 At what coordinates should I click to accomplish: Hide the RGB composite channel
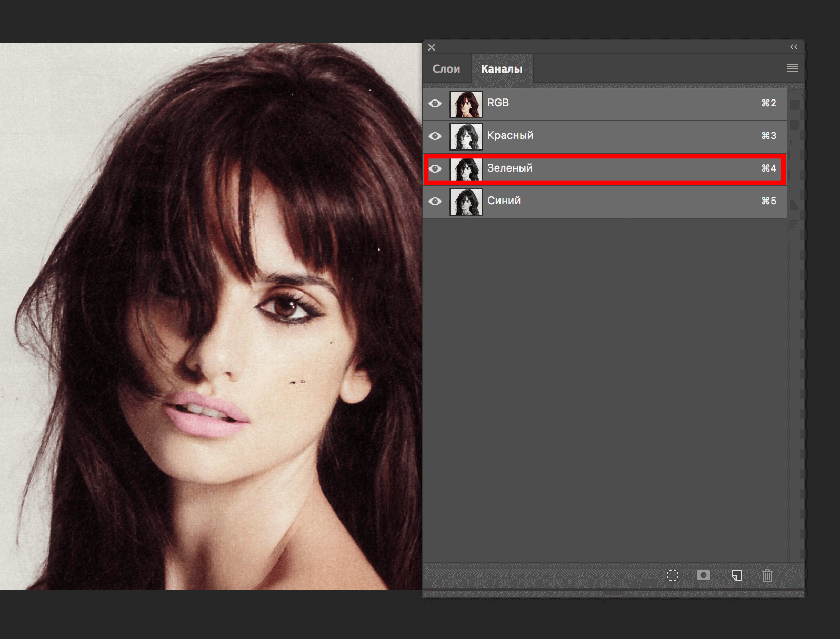(x=435, y=104)
